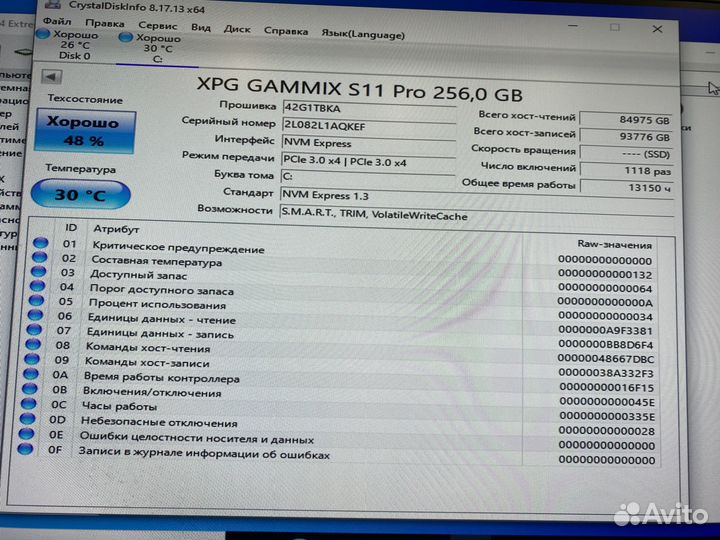
Task: Click the power on count 1118 раз
Action: (x=627, y=171)
